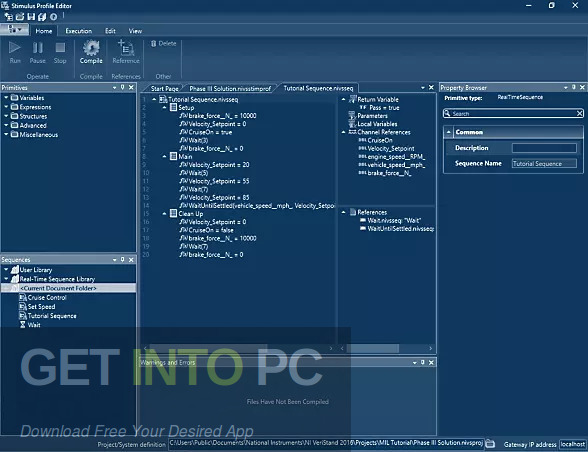Expand the Miscellaneous primitives folder
588x452 pixels.
click(6, 135)
